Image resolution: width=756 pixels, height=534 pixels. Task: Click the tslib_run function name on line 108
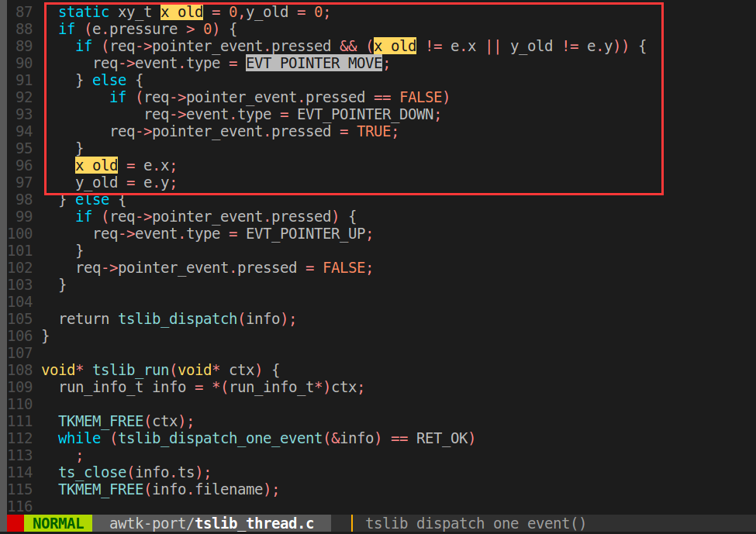point(130,370)
